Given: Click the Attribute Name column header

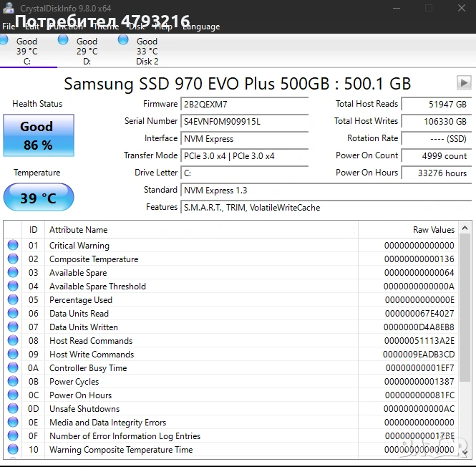Looking at the screenshot, I should [79, 230].
